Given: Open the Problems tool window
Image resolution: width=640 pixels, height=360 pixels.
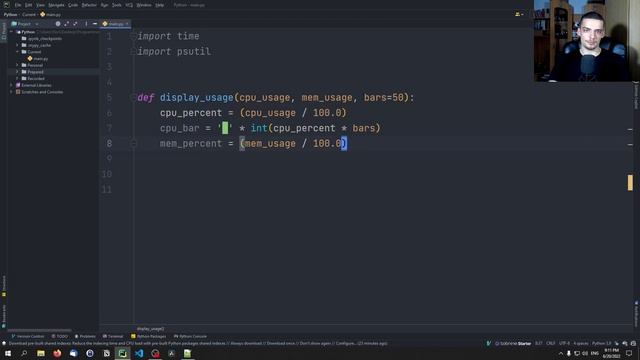Looking at the screenshot, I should [x=85, y=336].
